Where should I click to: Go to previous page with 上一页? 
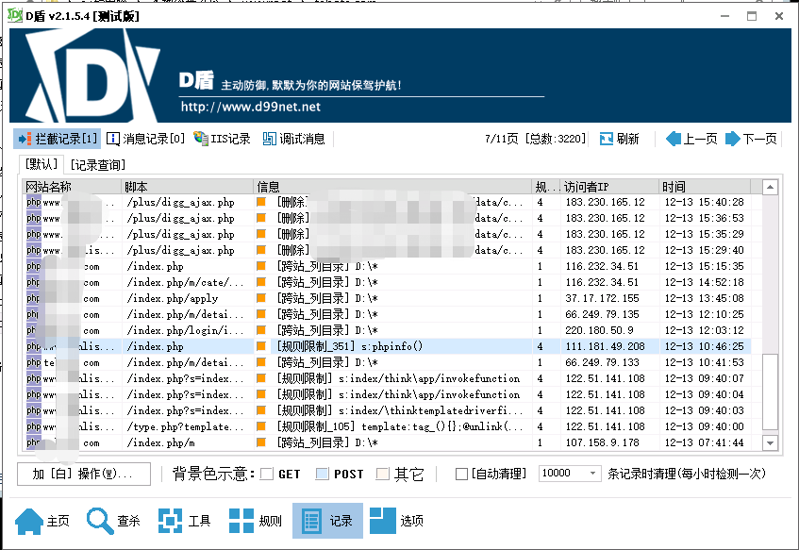691,139
